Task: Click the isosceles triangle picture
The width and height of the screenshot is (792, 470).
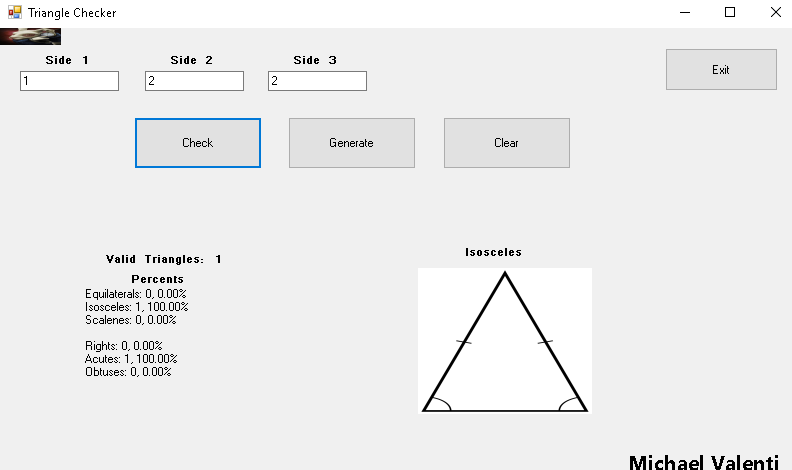Action: [505, 340]
